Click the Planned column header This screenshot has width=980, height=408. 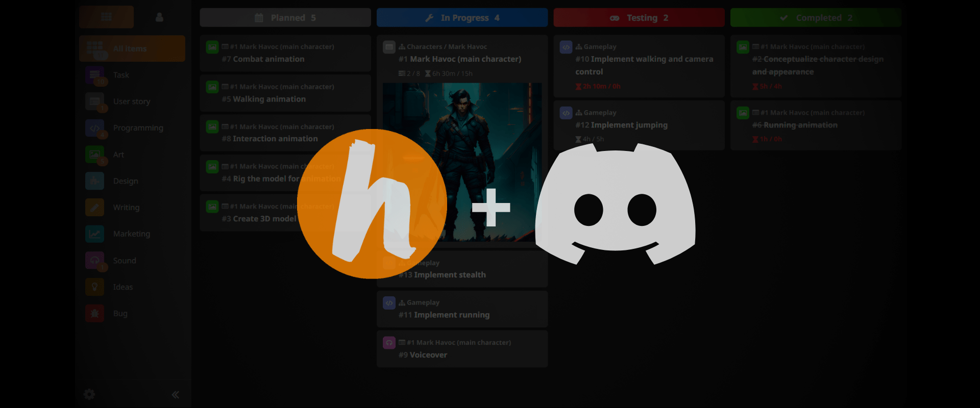pyautogui.click(x=285, y=18)
